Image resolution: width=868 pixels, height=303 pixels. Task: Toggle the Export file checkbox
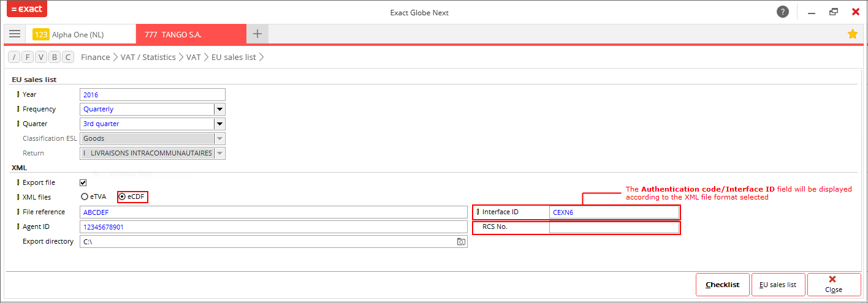(x=83, y=182)
